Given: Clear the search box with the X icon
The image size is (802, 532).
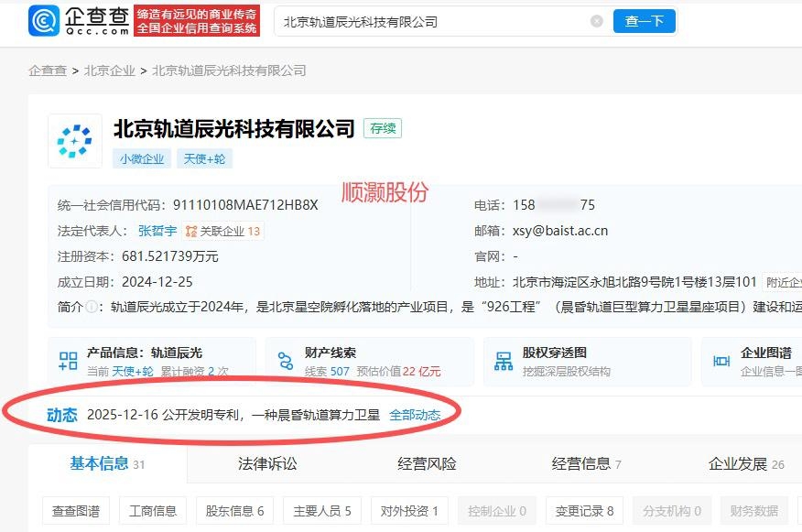Looking at the screenshot, I should [x=596, y=21].
